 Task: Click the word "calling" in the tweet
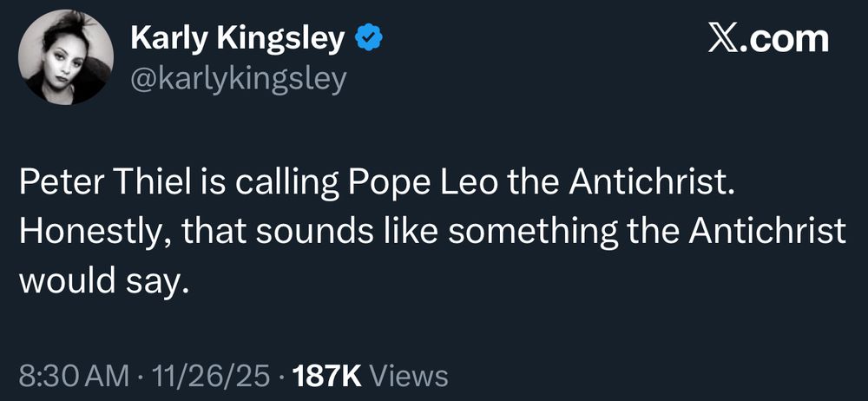(x=294, y=186)
